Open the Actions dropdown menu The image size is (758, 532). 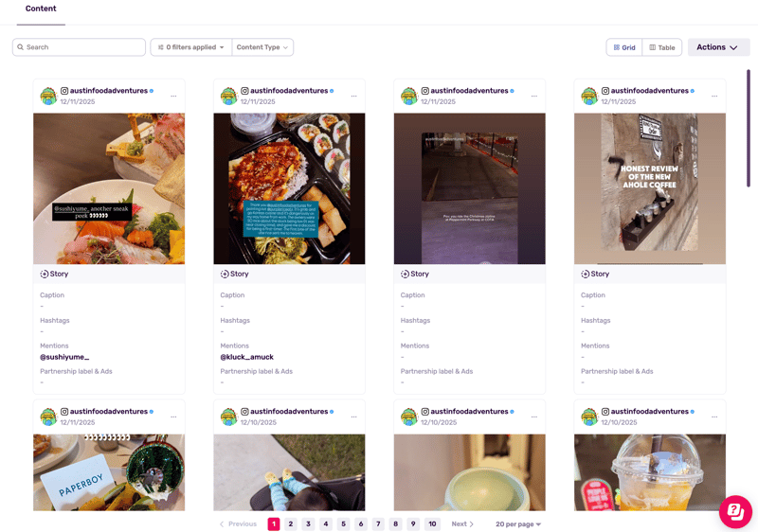[x=718, y=47]
